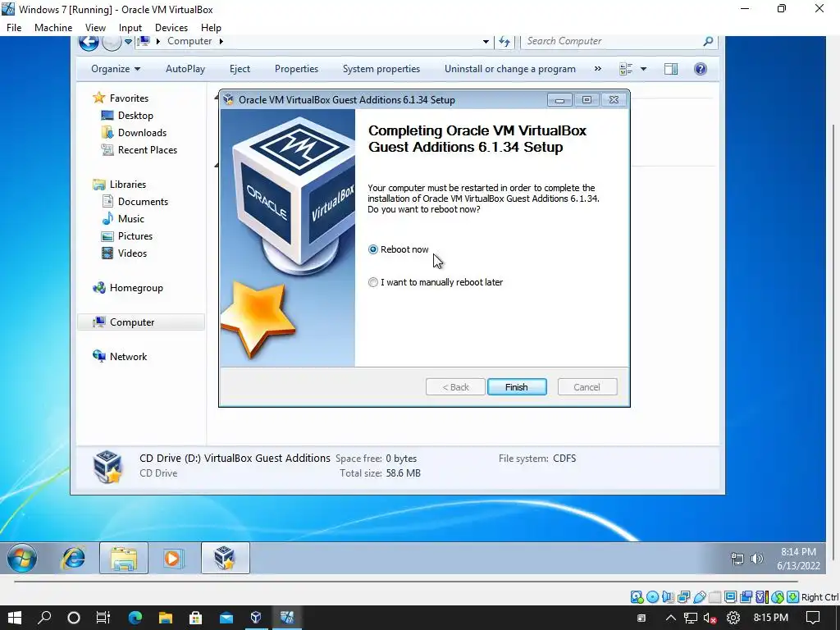Toggle the Explorer preview pane icon
This screenshot has width=840, height=630.
(671, 69)
